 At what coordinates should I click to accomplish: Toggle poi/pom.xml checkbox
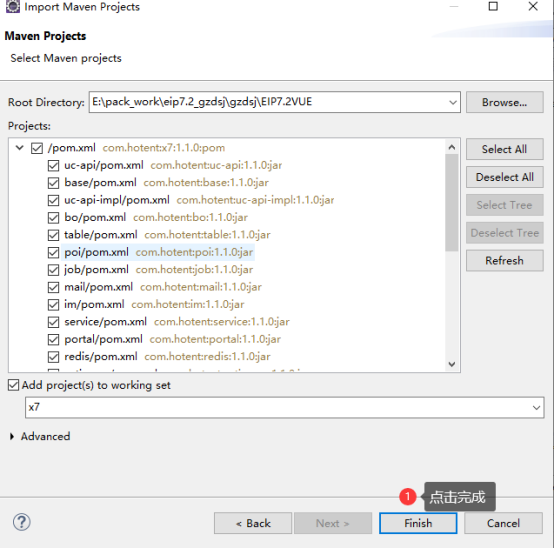[x=53, y=252]
